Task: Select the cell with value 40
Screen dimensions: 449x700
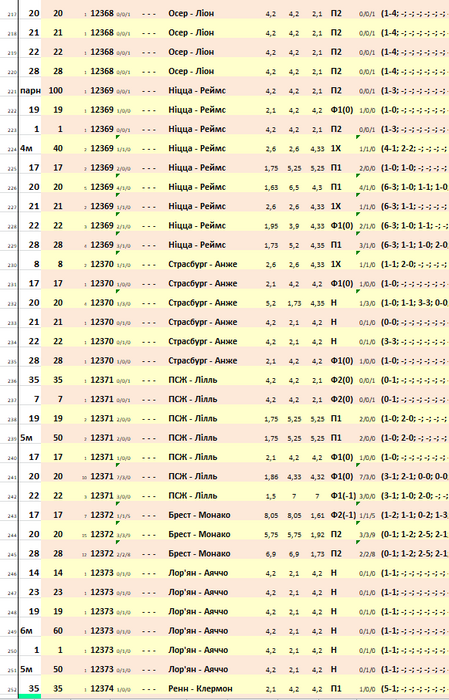Action: [56, 148]
